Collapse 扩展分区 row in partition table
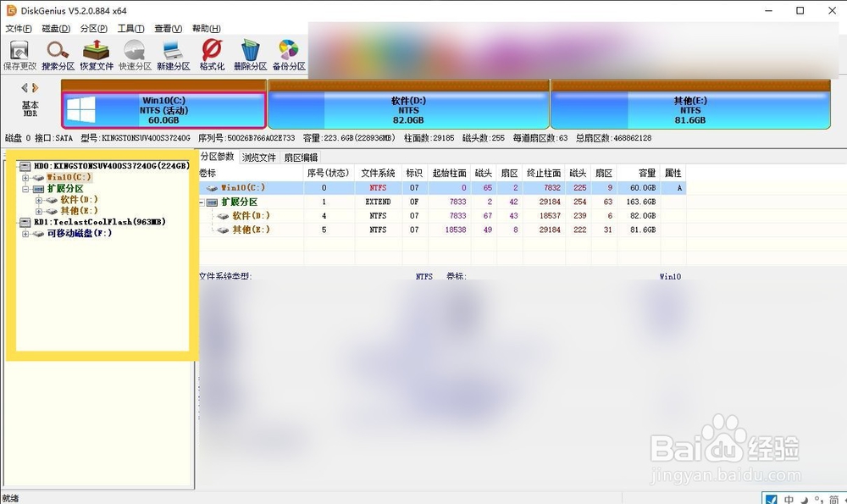Viewport: 847px width, 504px height. coord(202,202)
